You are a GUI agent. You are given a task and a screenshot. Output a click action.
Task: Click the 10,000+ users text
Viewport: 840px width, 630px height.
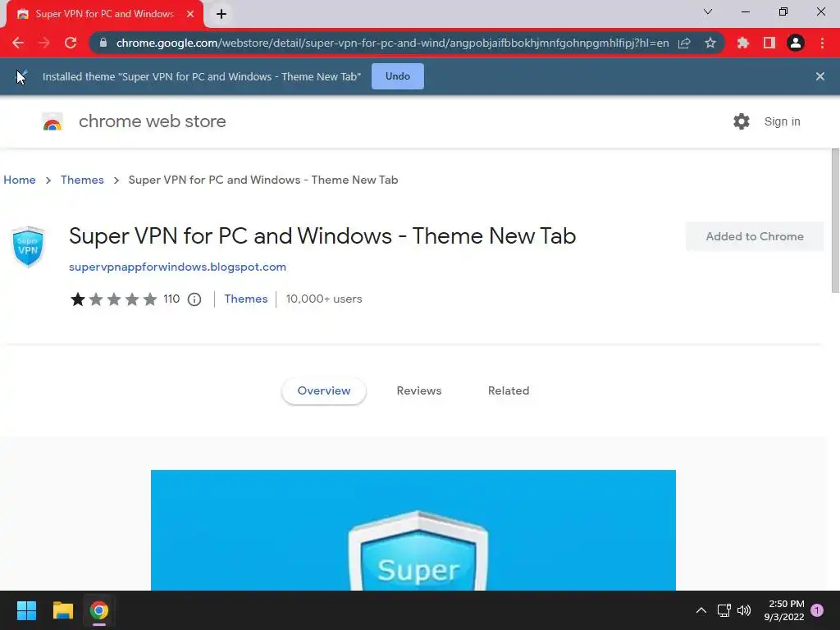[x=324, y=299]
